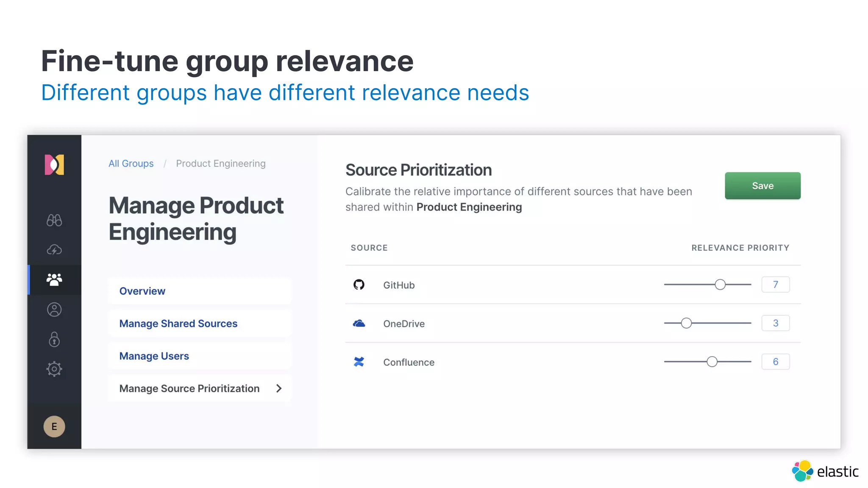
Task: Click the Confluence source name
Action: tap(409, 362)
